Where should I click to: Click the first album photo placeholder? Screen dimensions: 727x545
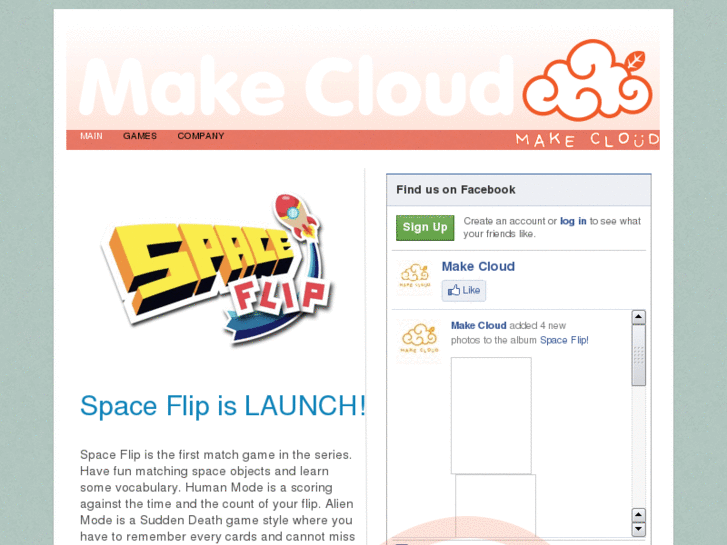click(x=491, y=416)
